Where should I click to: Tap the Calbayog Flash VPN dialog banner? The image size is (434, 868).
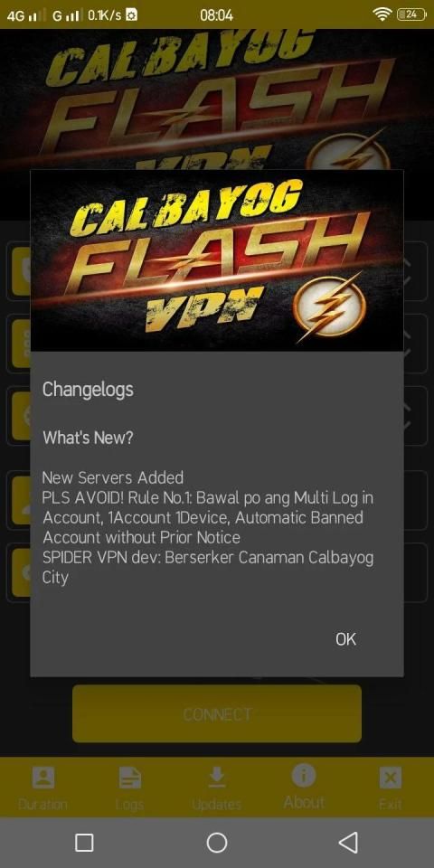point(216,260)
